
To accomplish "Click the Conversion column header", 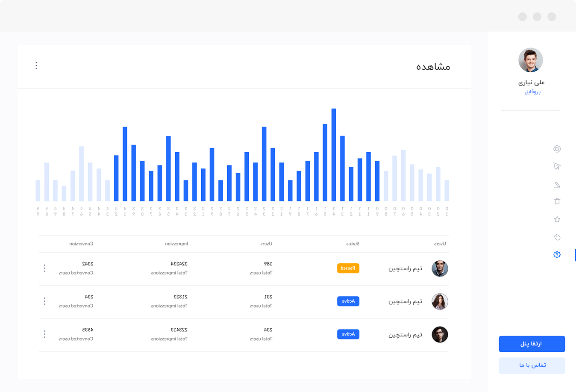I will coord(81,244).
